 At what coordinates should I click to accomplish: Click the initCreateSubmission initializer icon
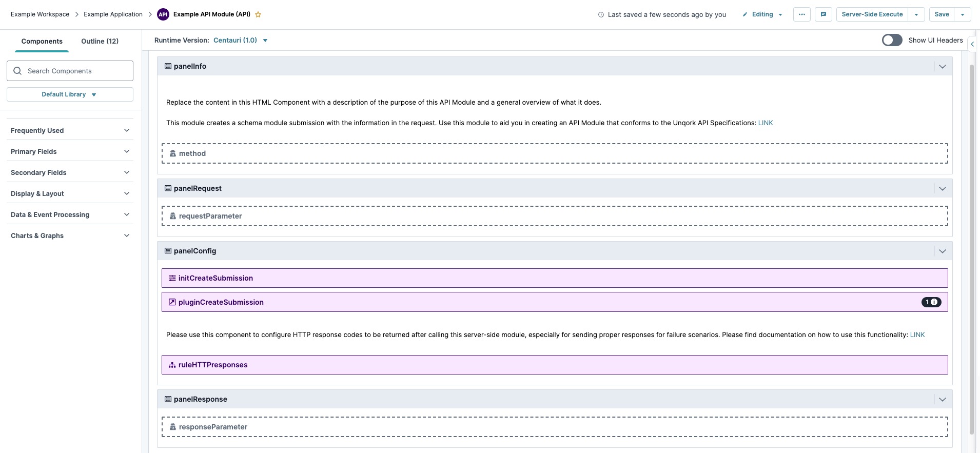[x=172, y=278]
